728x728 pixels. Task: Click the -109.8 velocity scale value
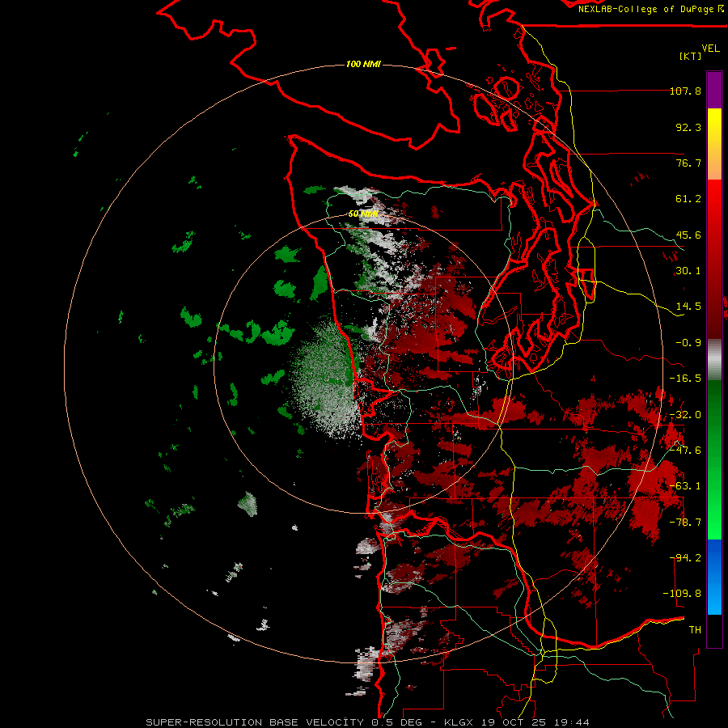pos(682,594)
